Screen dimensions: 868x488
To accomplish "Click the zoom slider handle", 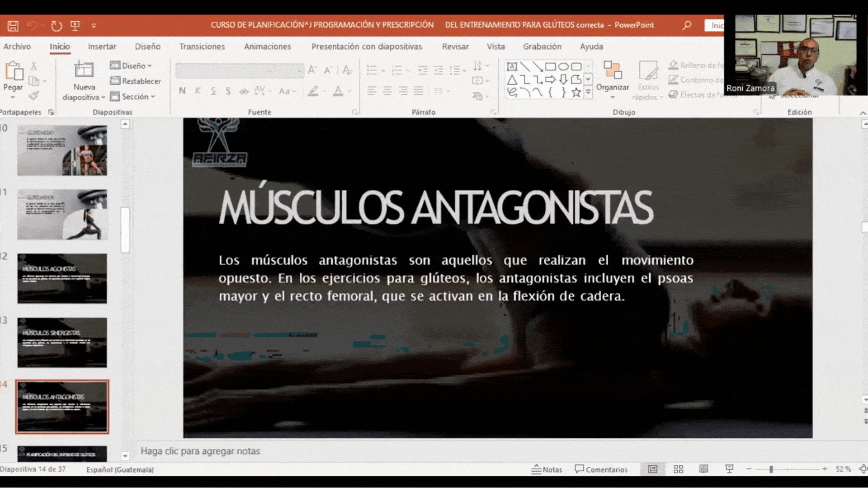I will [771, 469].
